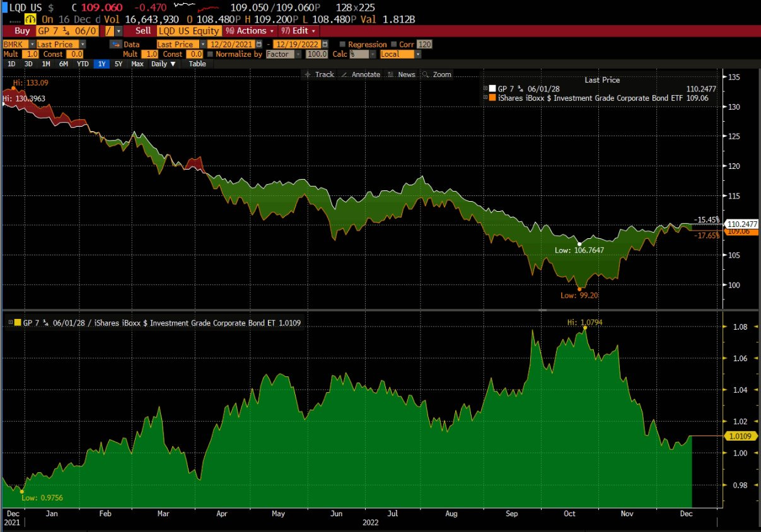
Task: Click the 'Low: 0.9756' ratio chart label
Action: tap(42, 498)
